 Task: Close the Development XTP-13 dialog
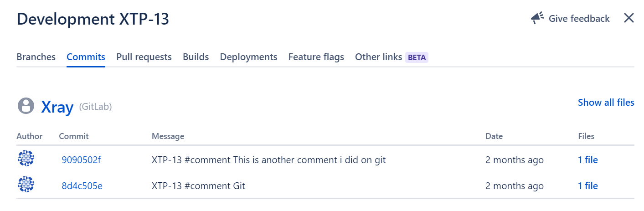coord(629,18)
